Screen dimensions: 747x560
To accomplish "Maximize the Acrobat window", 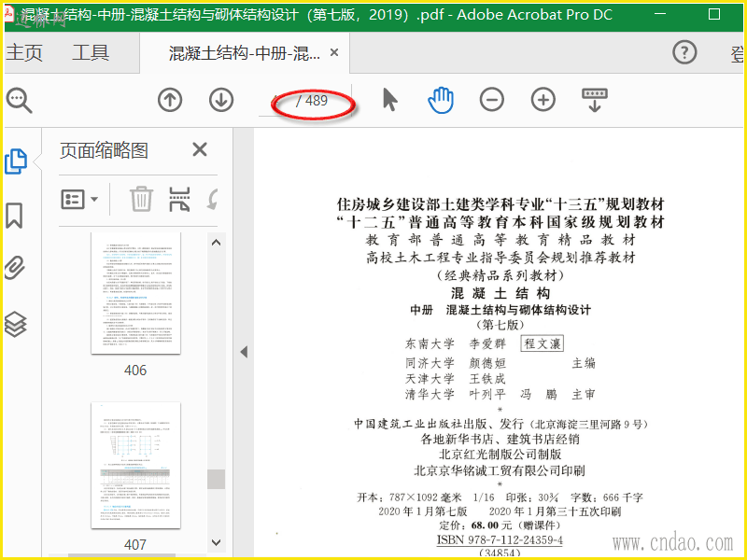I will pos(714,14).
